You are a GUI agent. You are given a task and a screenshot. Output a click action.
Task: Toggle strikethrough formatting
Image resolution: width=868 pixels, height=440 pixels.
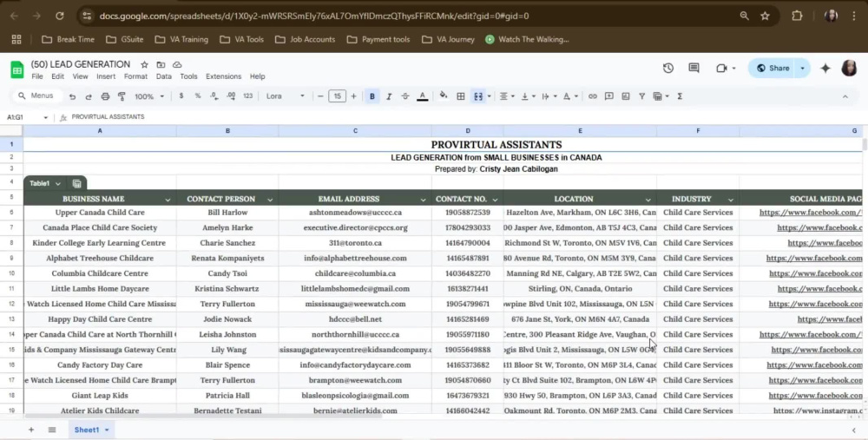(x=405, y=96)
